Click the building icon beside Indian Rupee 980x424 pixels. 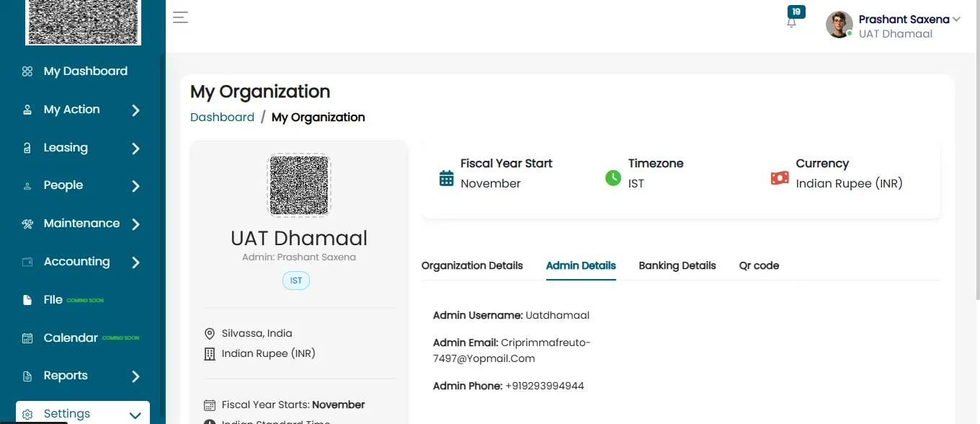click(x=210, y=354)
